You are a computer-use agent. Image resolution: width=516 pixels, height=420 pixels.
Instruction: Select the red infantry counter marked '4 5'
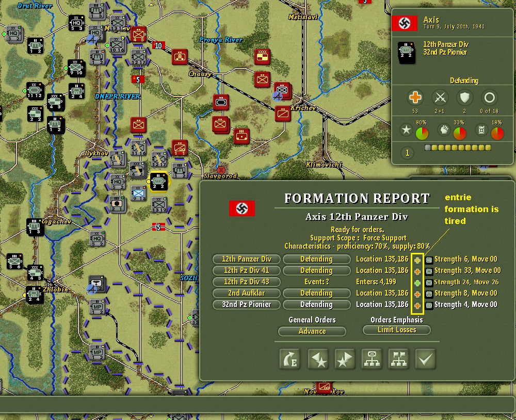point(138,35)
